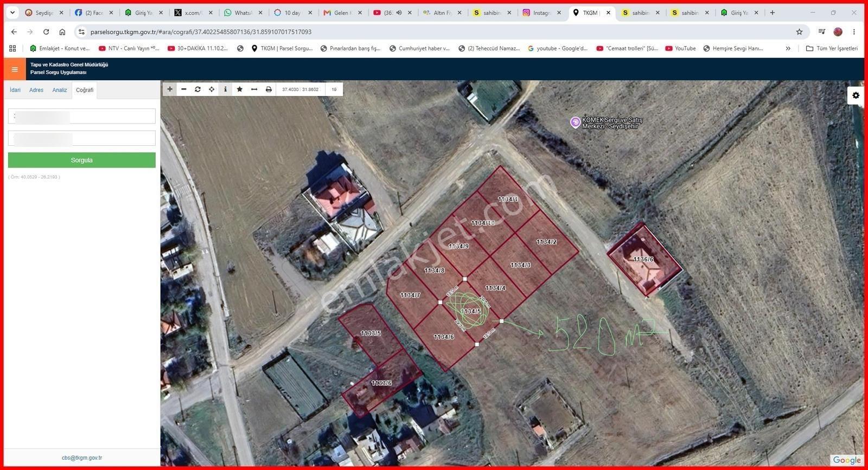Screen dimensions: 868x470
Task: Select the Coğrafi tab
Action: 85,90
